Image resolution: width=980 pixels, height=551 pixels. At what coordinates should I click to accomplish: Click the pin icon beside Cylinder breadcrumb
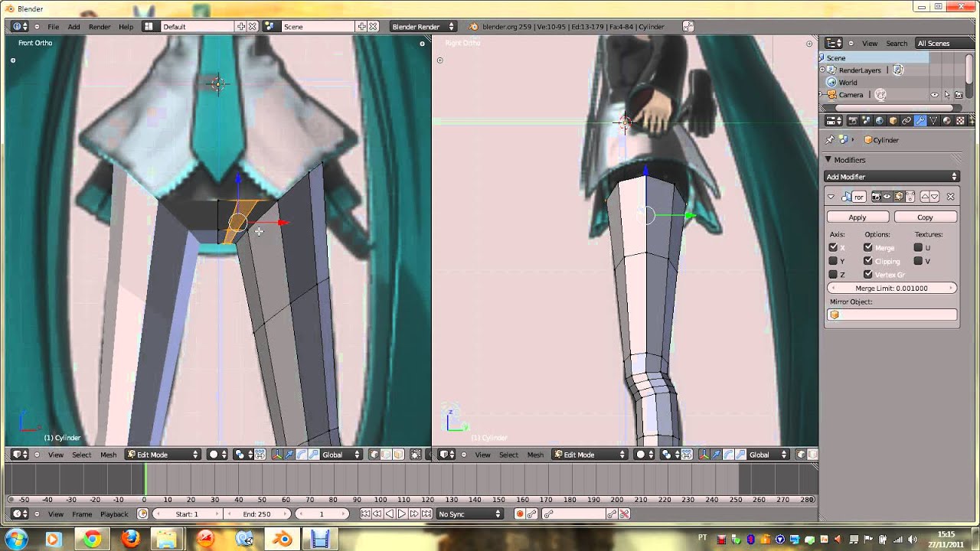tap(830, 139)
